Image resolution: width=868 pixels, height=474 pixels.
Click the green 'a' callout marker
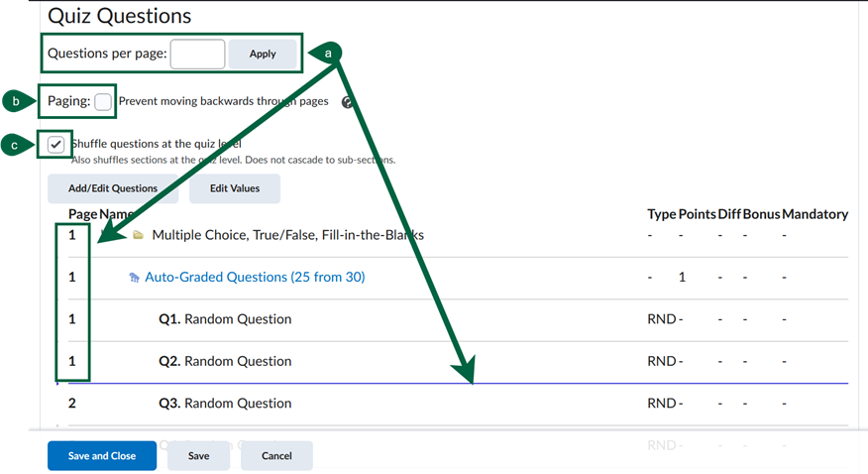point(328,50)
